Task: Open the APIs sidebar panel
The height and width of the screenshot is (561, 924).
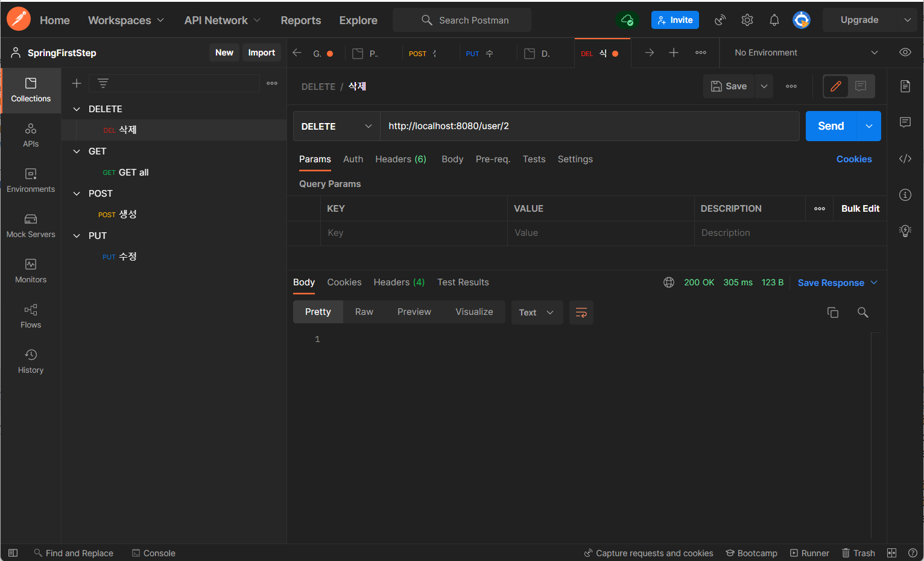Action: click(31, 135)
